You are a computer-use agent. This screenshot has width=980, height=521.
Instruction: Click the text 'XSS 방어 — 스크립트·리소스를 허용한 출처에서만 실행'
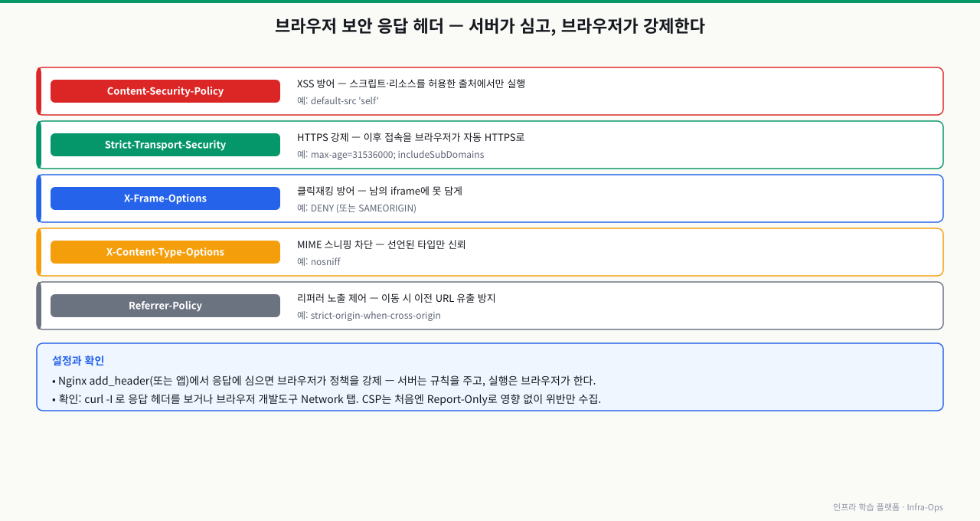click(411, 84)
